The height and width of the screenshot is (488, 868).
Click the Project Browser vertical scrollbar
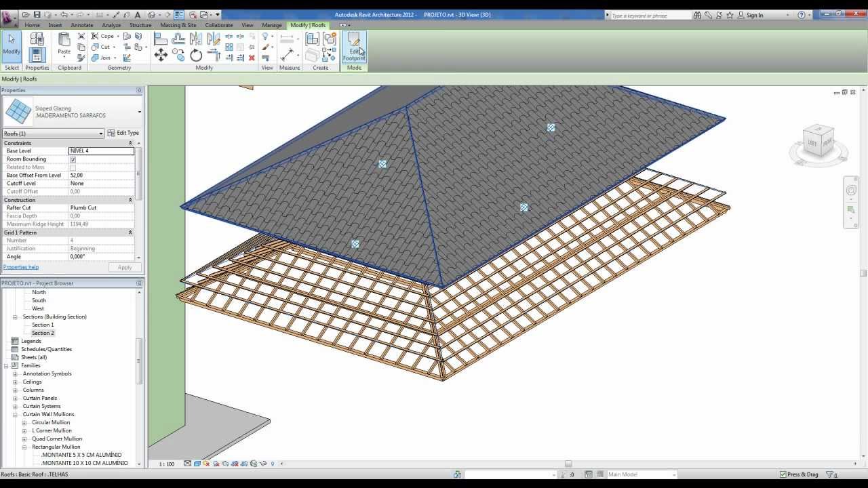pyautogui.click(x=140, y=363)
